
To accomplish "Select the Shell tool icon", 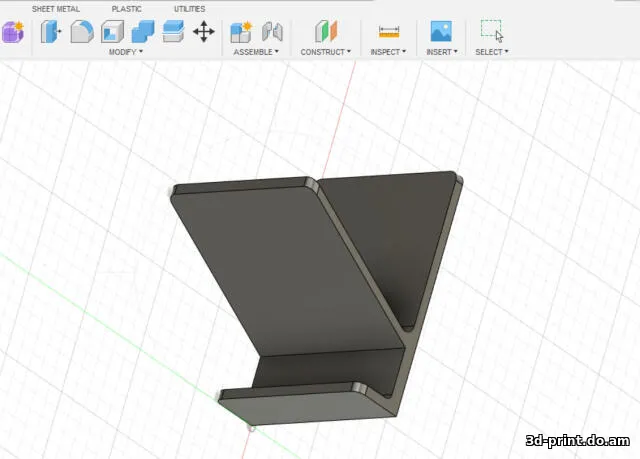I will 112,32.
